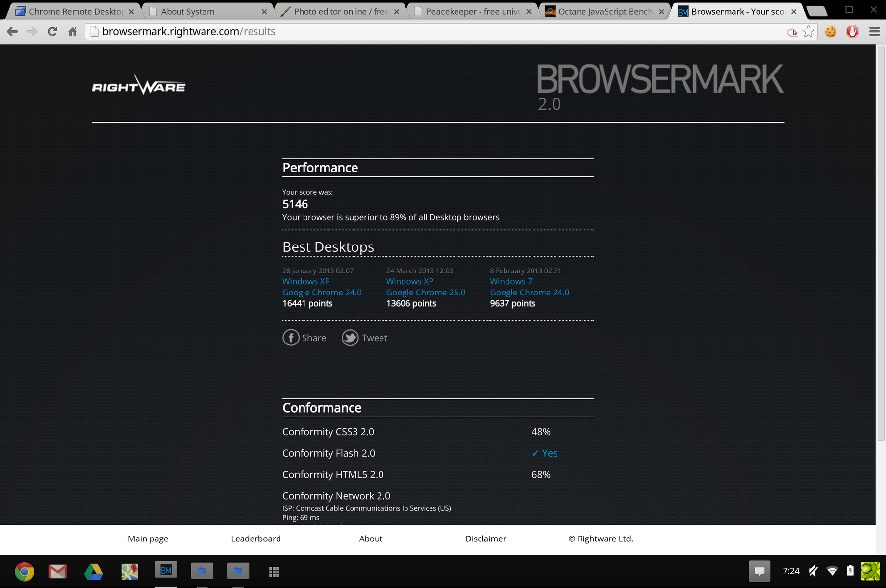Go back with the browser back arrow
The image size is (886, 588).
coord(12,32)
